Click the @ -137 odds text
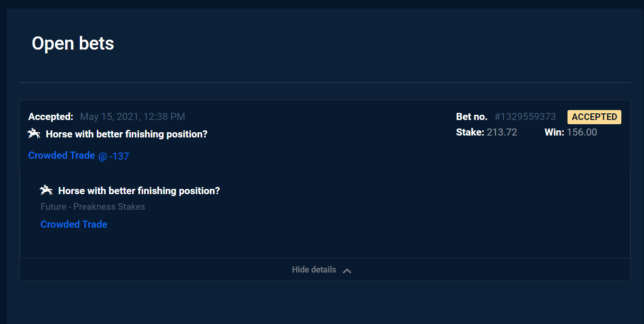Image resolution: width=644 pixels, height=324 pixels. pos(114,156)
